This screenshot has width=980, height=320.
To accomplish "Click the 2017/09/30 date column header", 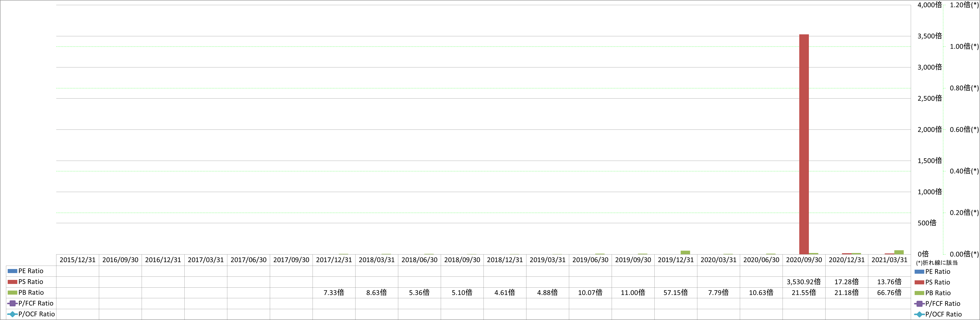I will click(291, 260).
